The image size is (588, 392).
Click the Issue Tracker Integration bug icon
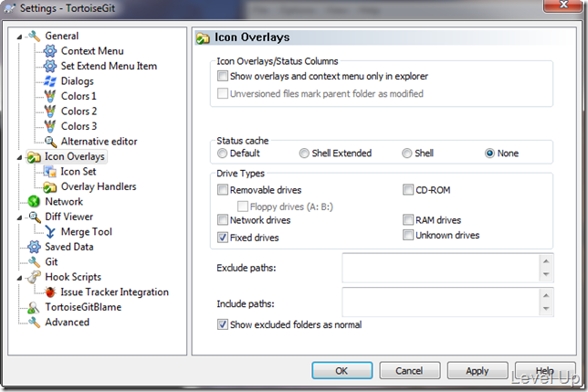pos(50,291)
